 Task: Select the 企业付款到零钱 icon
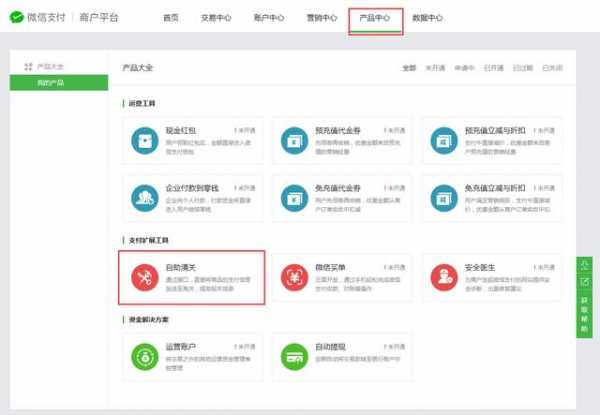point(145,196)
